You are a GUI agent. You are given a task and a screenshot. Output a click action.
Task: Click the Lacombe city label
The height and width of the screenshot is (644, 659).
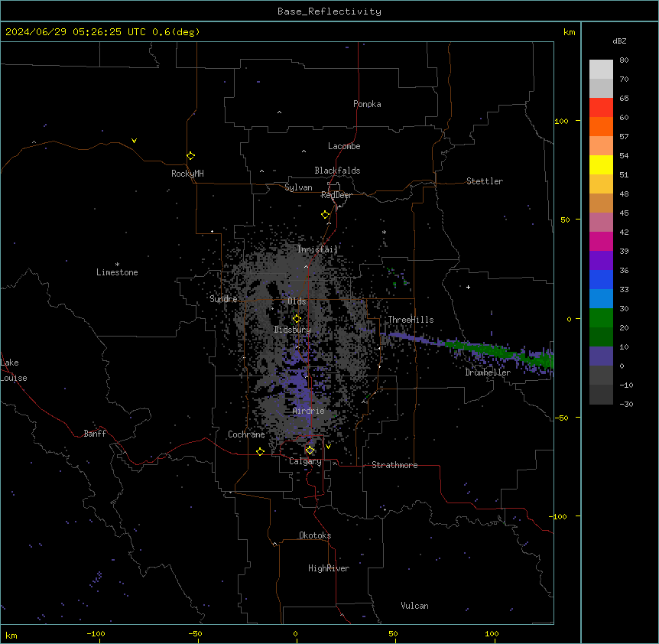(x=344, y=146)
